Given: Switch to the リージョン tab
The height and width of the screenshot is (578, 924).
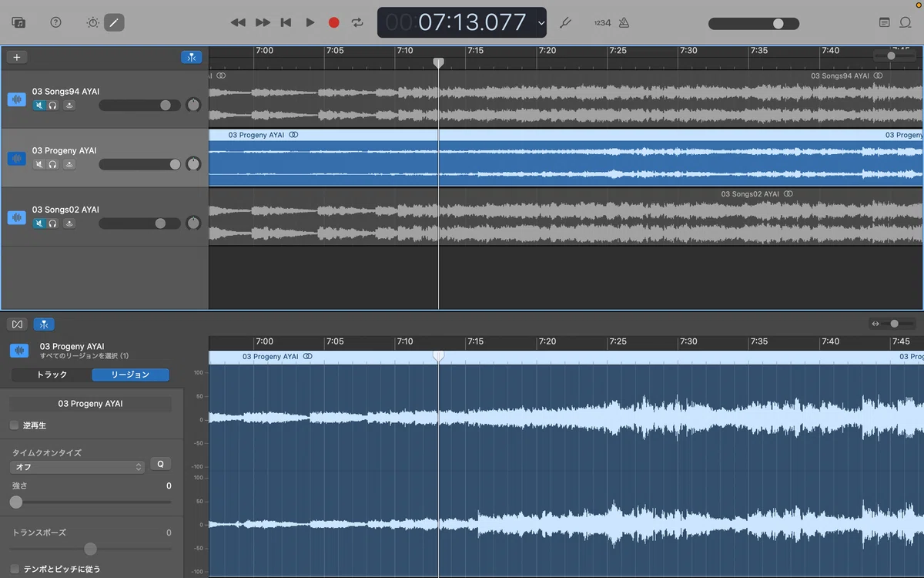Looking at the screenshot, I should tap(130, 375).
